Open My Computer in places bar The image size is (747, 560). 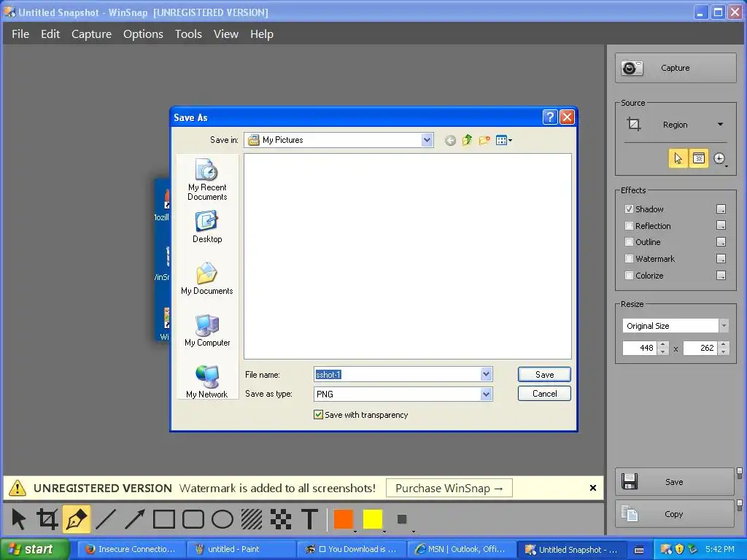pos(207,330)
